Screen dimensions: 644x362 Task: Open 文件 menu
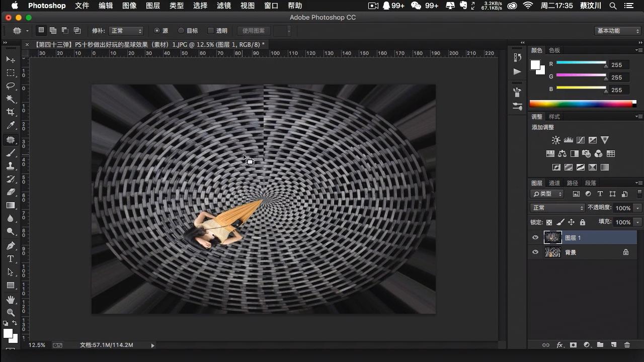82,6
